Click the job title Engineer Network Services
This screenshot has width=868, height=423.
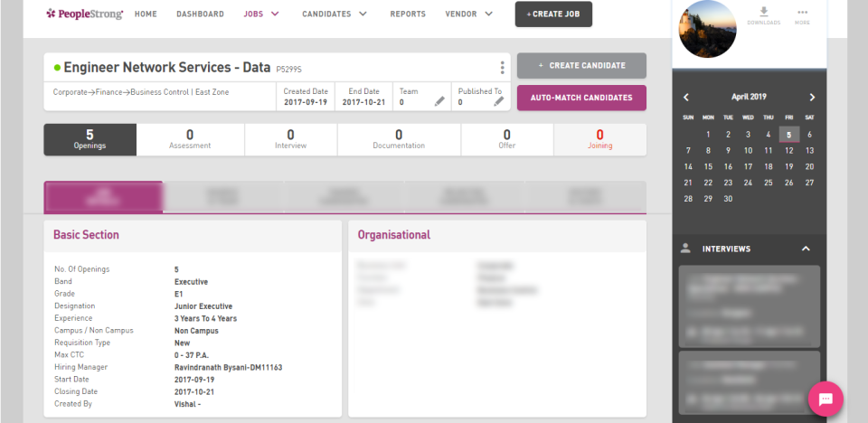coord(167,68)
